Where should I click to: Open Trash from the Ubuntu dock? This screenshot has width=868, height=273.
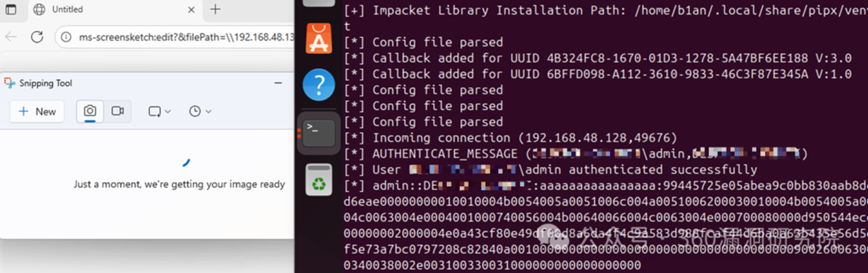pos(319,179)
